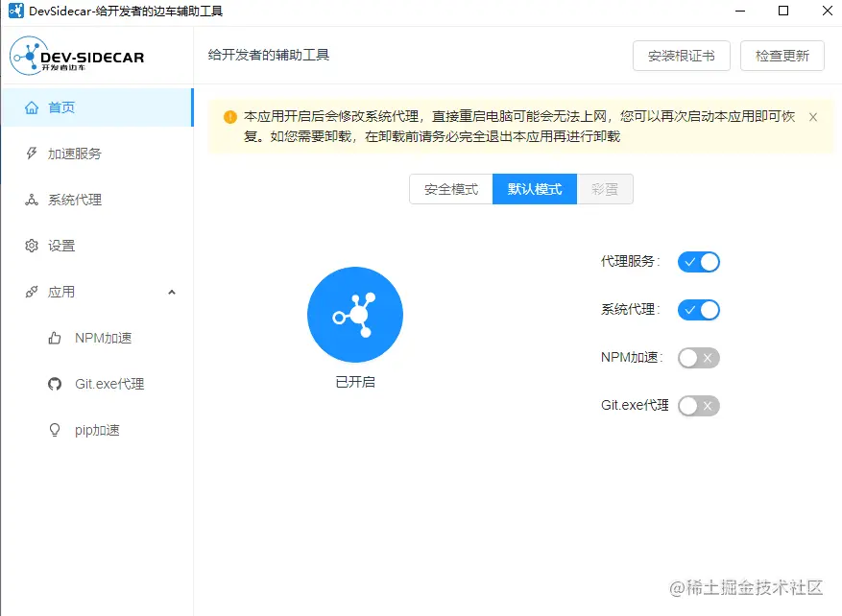
Task: Click the 代理服务 label text
Action: tap(630, 261)
